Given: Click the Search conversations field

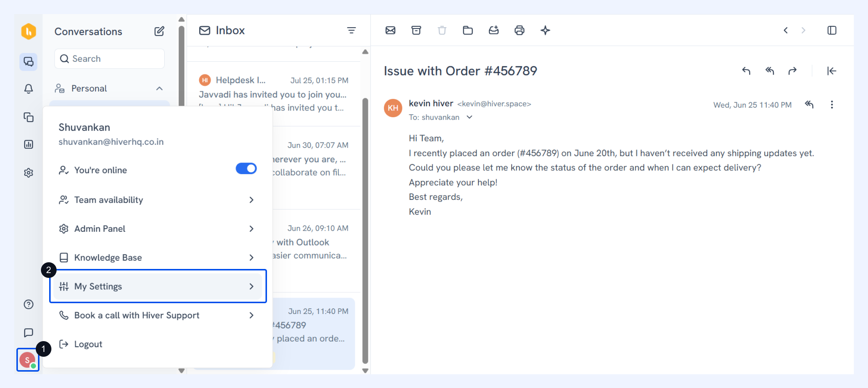Looking at the screenshot, I should [109, 59].
